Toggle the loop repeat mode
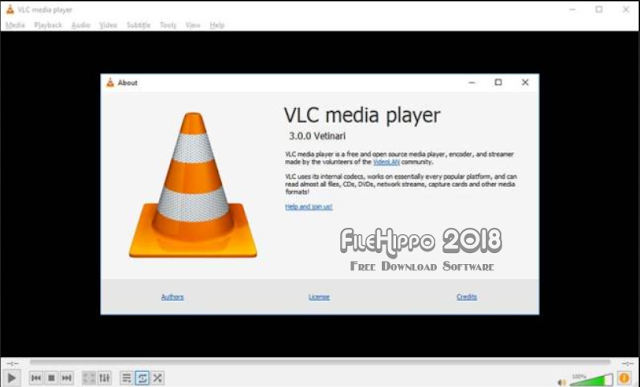This screenshot has width=640, height=387. point(142,378)
